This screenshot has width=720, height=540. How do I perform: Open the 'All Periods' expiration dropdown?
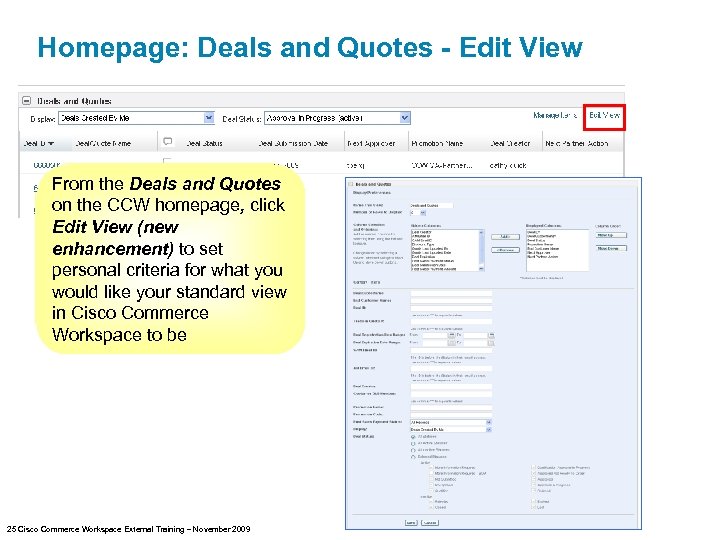pyautogui.click(x=451, y=422)
